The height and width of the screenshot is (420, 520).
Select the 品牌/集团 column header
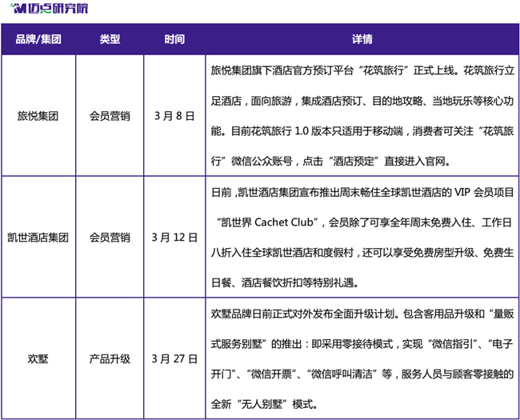[x=38, y=39]
